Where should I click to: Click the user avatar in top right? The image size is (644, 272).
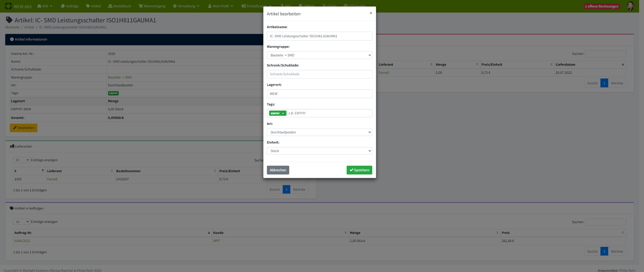click(630, 6)
